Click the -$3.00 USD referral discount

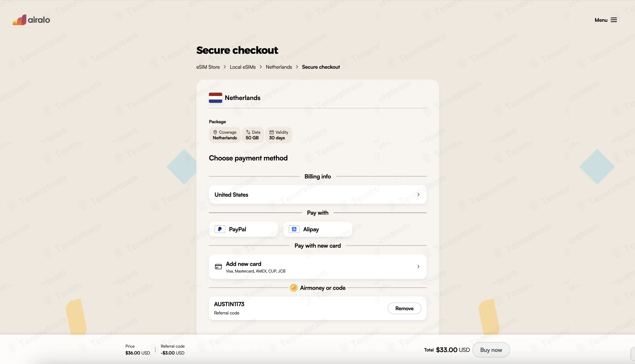click(172, 353)
